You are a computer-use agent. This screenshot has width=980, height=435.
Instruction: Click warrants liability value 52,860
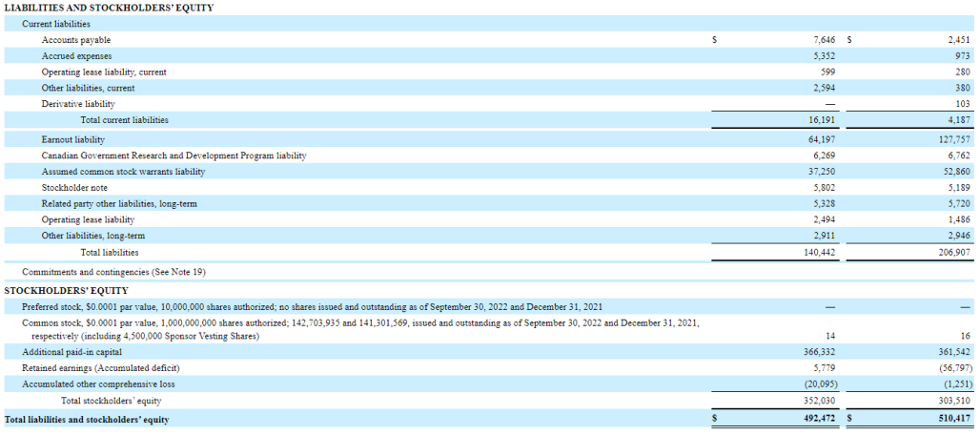point(956,172)
